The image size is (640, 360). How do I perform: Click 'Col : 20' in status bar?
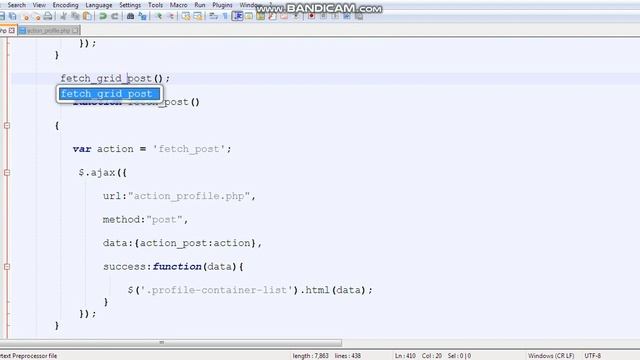point(431,356)
